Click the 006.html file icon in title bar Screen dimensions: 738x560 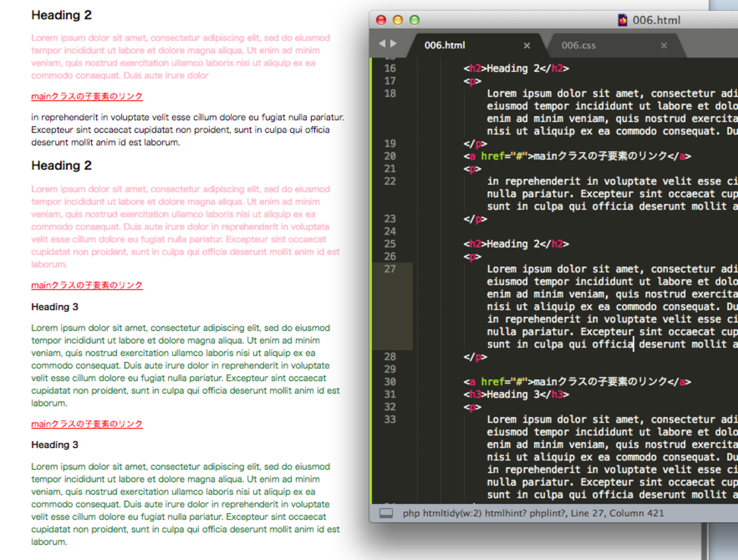622,20
